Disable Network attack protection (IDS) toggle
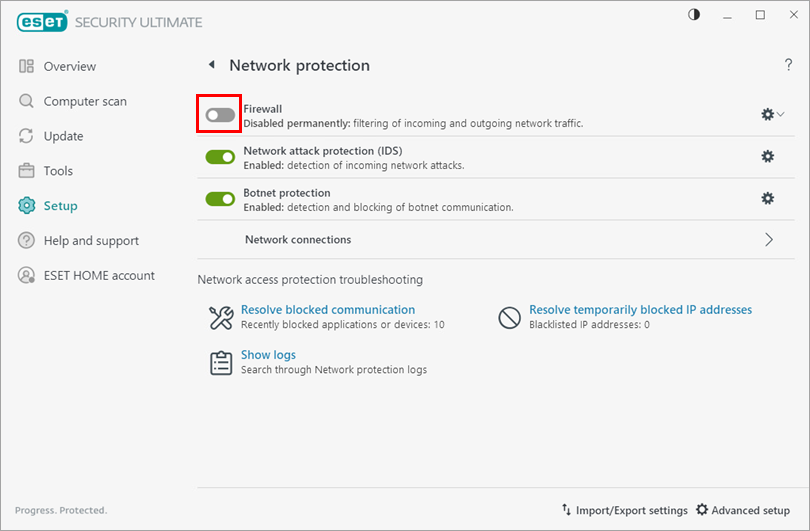 (220, 157)
